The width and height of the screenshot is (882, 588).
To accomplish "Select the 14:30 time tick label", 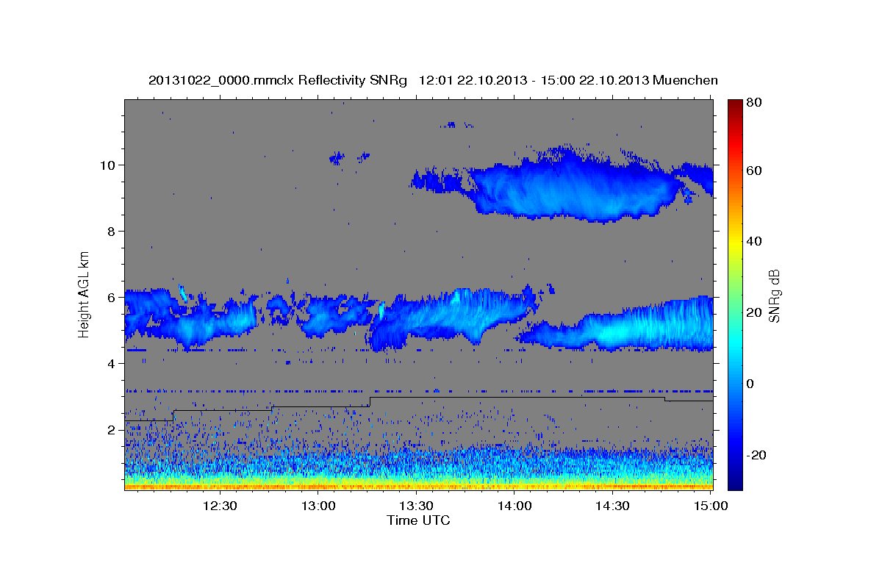I will pos(612,506).
